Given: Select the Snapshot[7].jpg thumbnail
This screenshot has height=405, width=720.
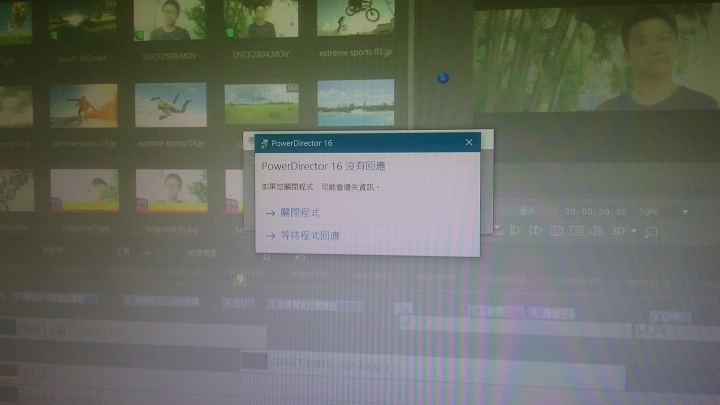Looking at the screenshot, I should click(x=84, y=190).
